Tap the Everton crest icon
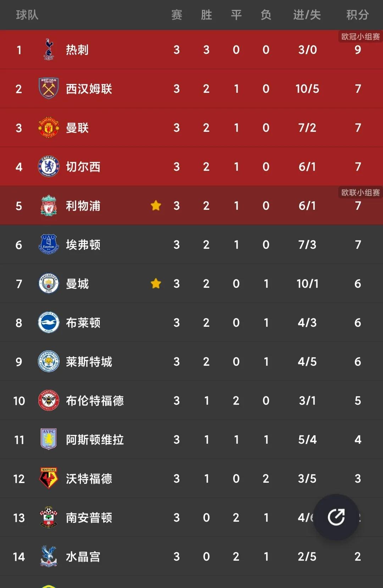The image size is (383, 588). [x=49, y=245]
